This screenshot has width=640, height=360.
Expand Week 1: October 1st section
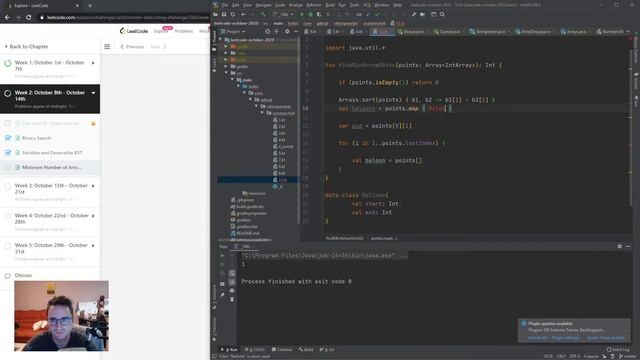[93, 63]
